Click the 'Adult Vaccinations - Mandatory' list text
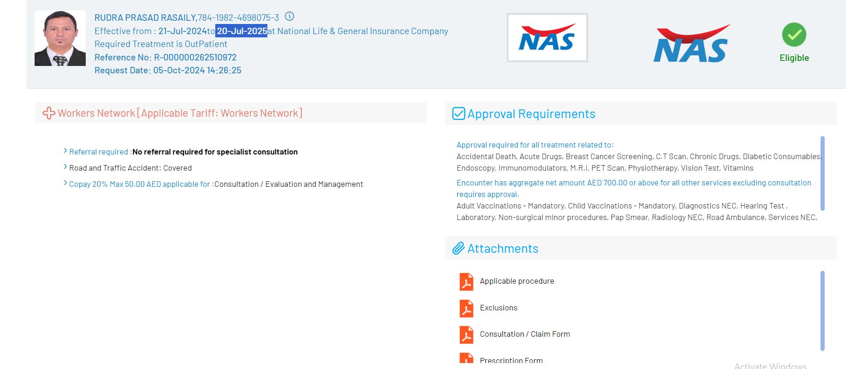Screen dimensions: 868x369 622,206
